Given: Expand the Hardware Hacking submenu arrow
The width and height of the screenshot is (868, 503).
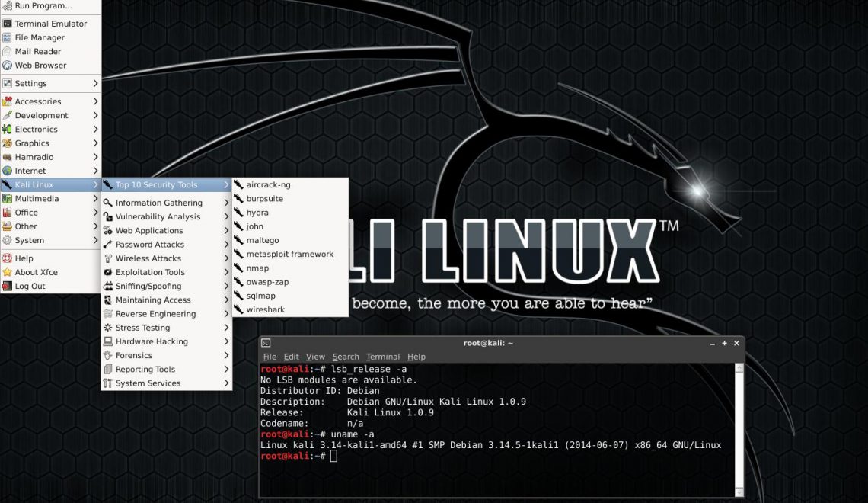Looking at the screenshot, I should coord(226,341).
